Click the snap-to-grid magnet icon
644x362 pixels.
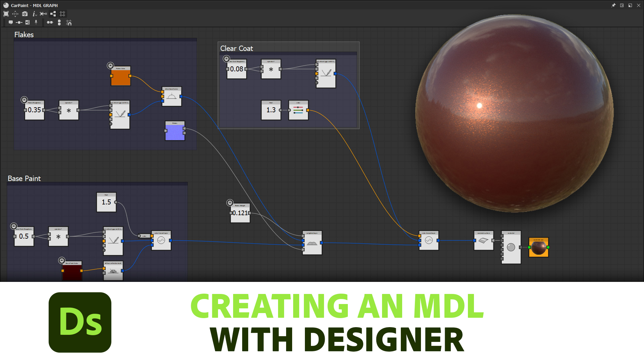(69, 22)
